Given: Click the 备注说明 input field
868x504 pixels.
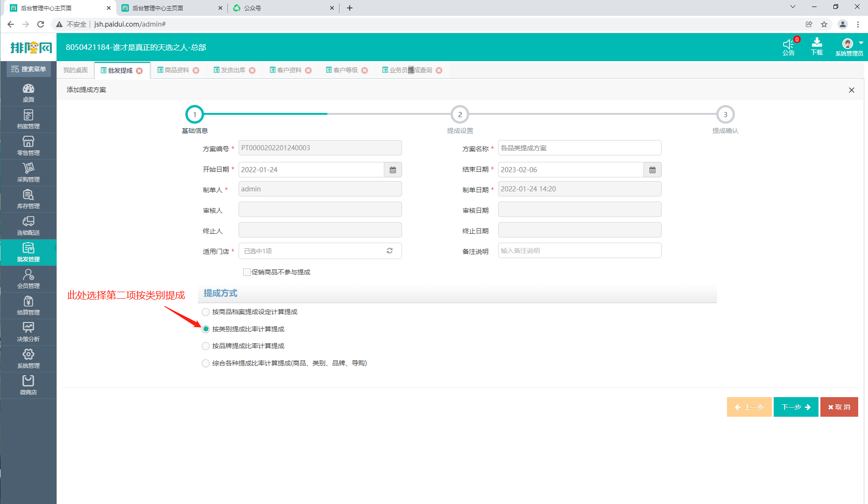Looking at the screenshot, I should click(579, 251).
